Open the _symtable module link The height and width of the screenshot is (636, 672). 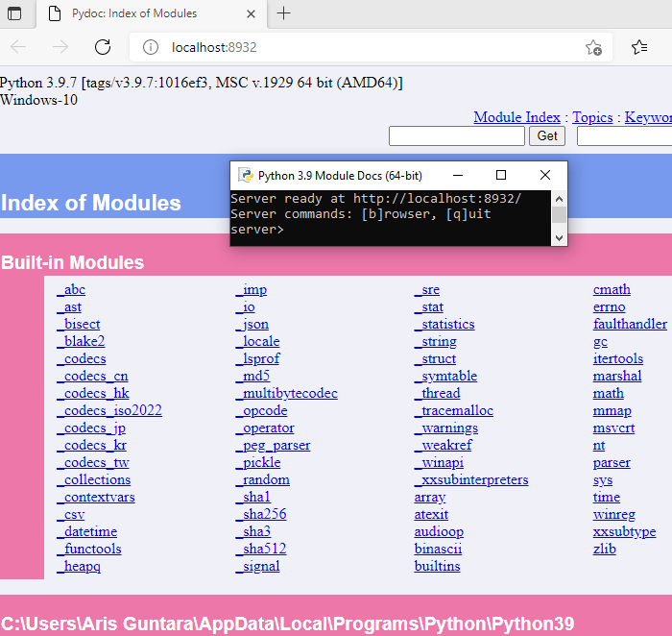(x=445, y=376)
